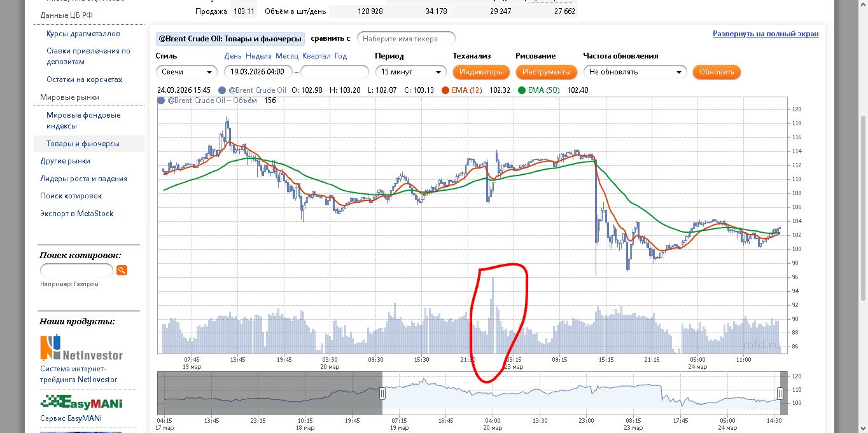Toggle the EMA (12) red legend dot

pos(445,90)
